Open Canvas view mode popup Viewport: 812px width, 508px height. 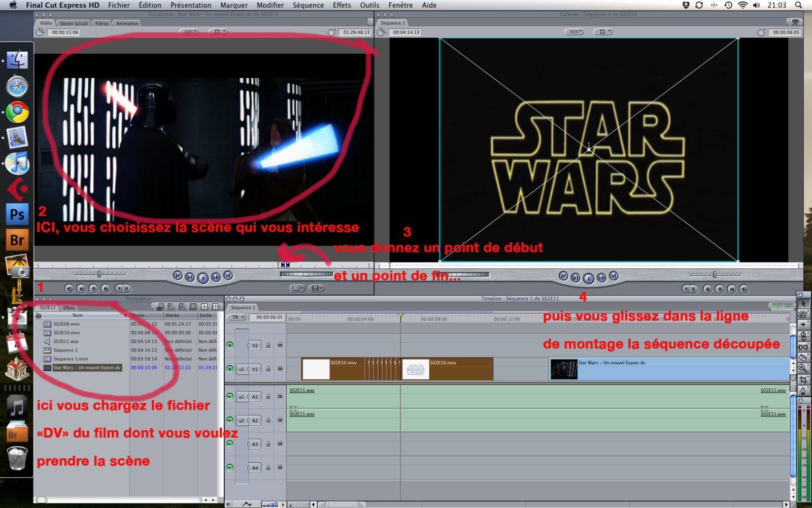(603, 31)
